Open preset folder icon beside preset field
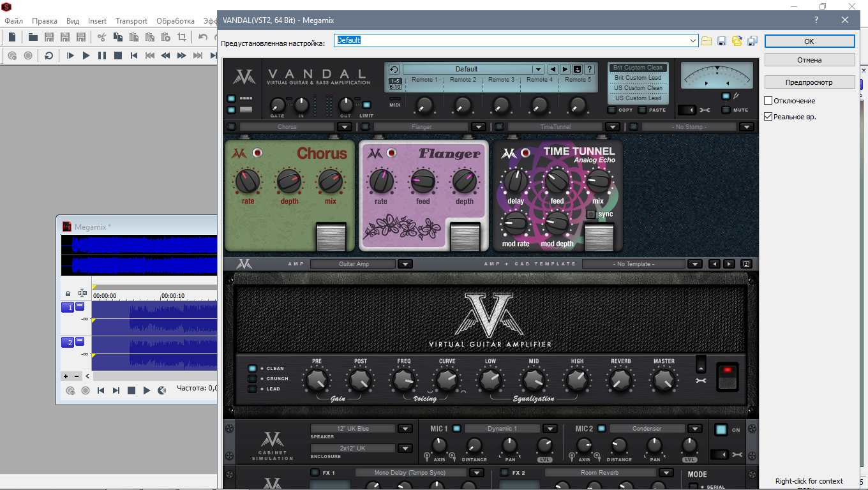Screen dimensions: 868x490 pos(707,41)
